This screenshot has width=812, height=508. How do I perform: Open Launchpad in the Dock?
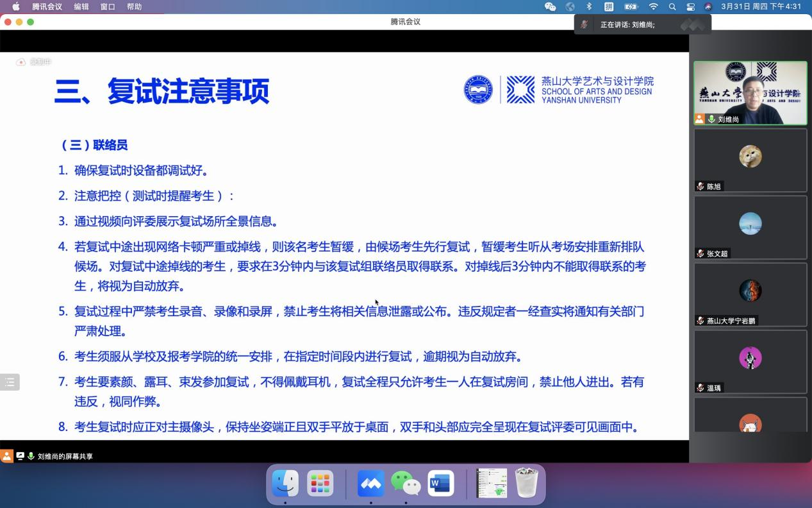click(x=320, y=484)
